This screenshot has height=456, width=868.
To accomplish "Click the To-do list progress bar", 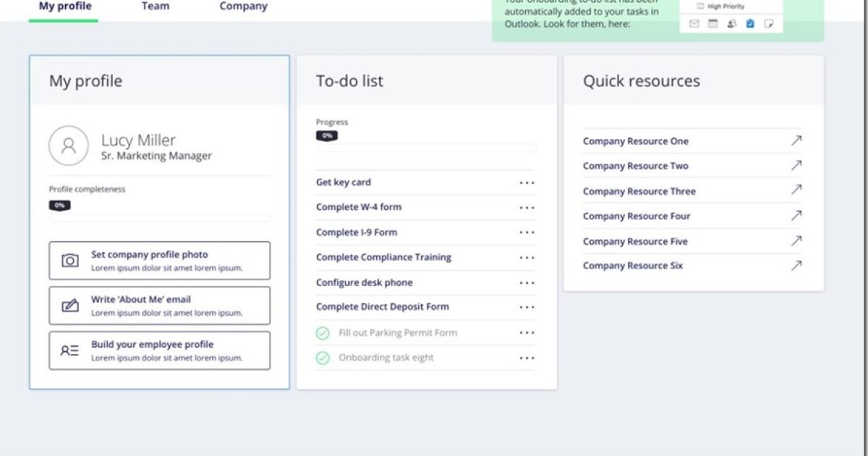I will click(x=426, y=148).
